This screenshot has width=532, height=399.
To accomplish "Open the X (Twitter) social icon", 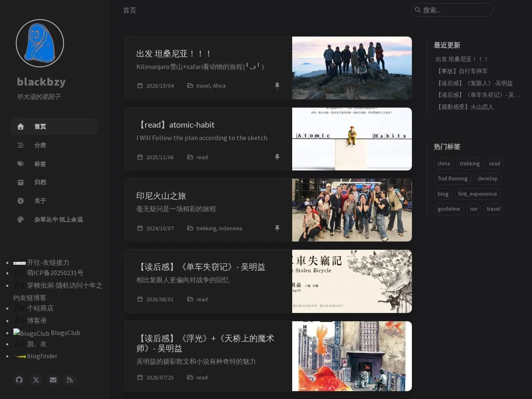I will pyautogui.click(x=36, y=380).
